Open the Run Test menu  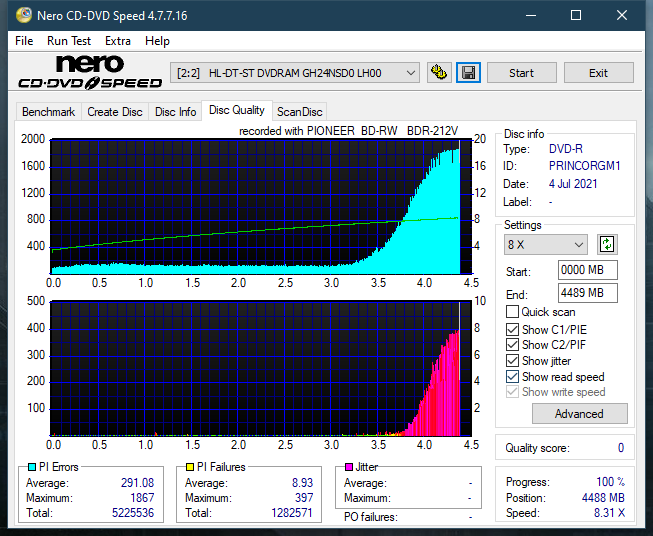click(69, 41)
